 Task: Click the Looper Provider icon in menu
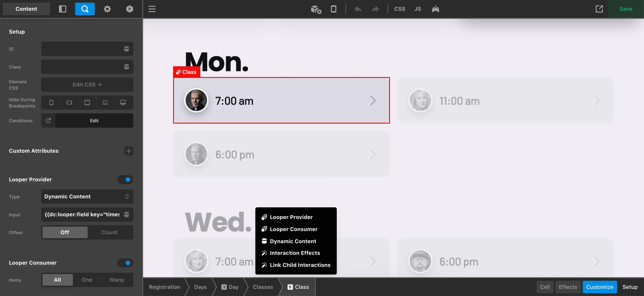(x=264, y=217)
